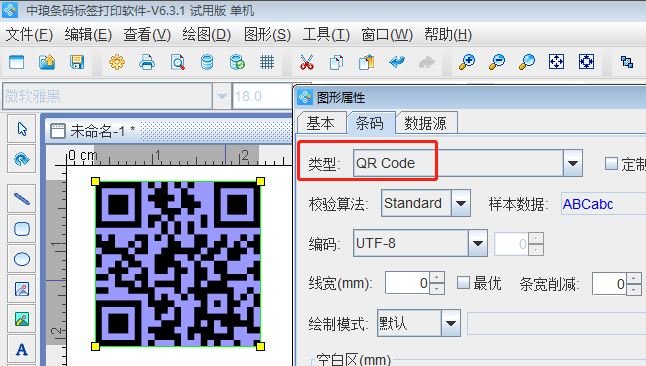Reset zoom with plain magnifier

[527, 62]
